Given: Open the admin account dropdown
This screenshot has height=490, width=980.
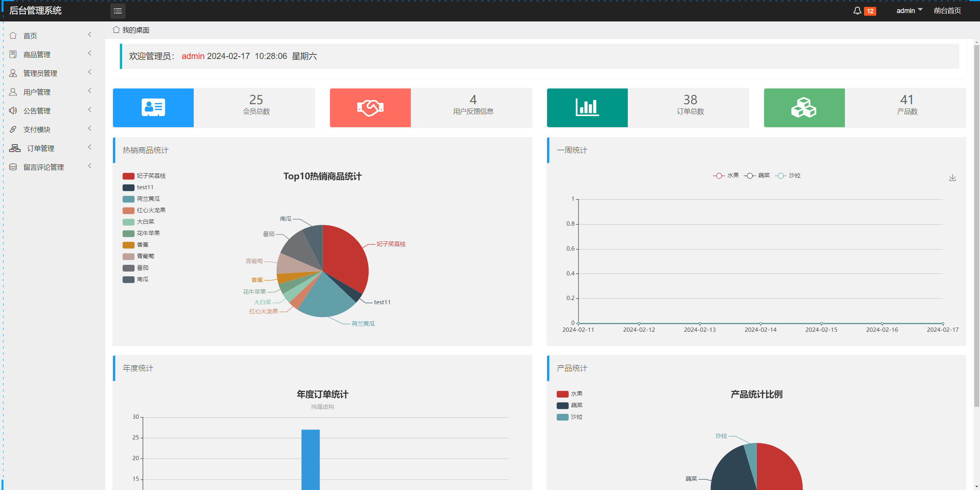Looking at the screenshot, I should click(x=909, y=10).
